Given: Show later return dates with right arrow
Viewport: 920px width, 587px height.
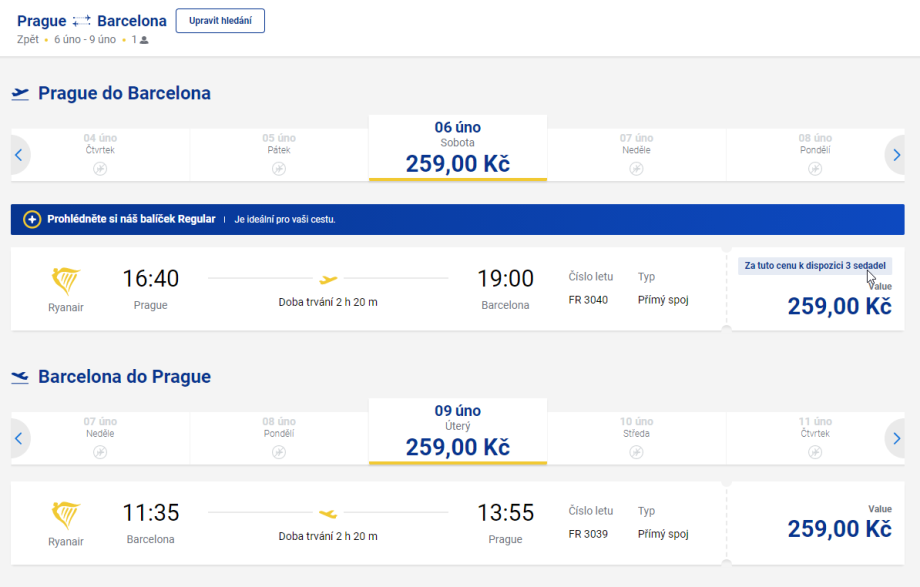Looking at the screenshot, I should pos(897,438).
